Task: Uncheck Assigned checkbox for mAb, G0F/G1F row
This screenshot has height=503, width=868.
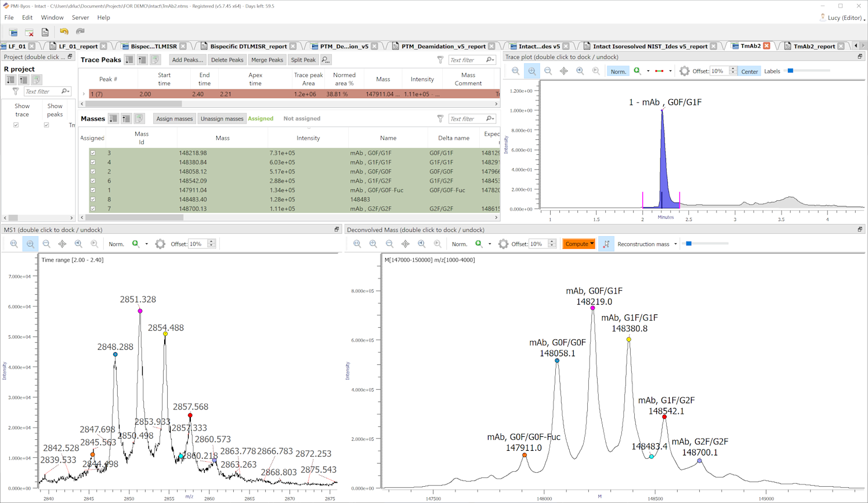Action: click(93, 153)
